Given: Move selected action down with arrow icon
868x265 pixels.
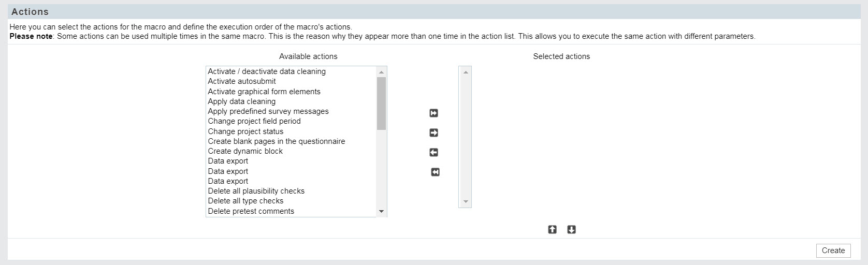Looking at the screenshot, I should click(x=571, y=229).
